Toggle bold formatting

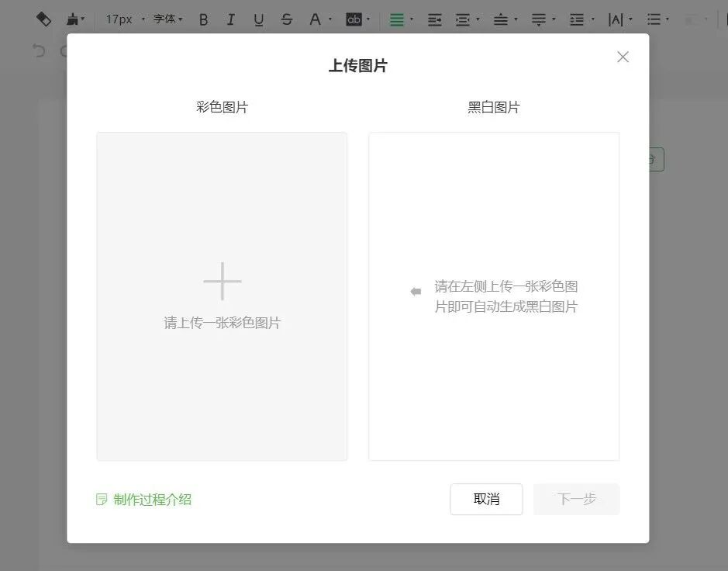203,19
